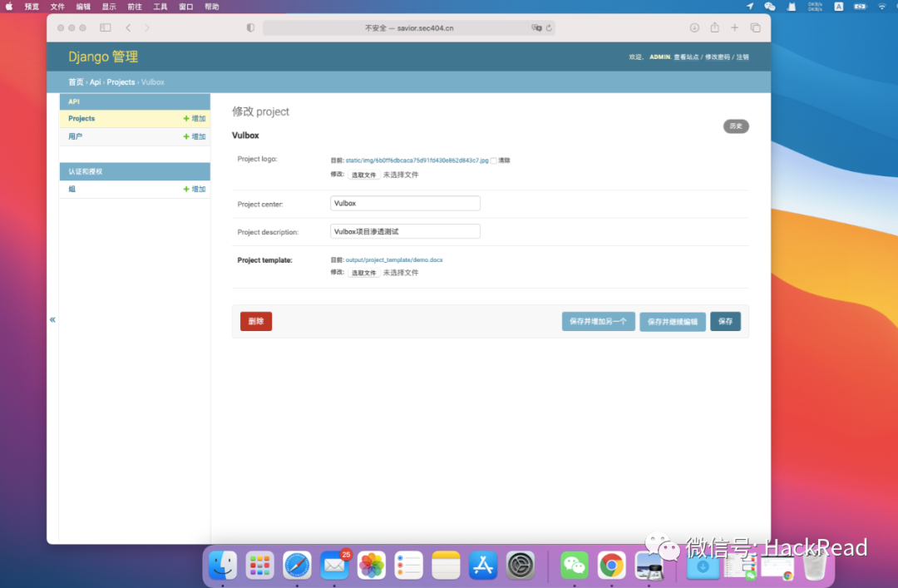Open the 窗口 menu
898x588 pixels.
click(186, 7)
